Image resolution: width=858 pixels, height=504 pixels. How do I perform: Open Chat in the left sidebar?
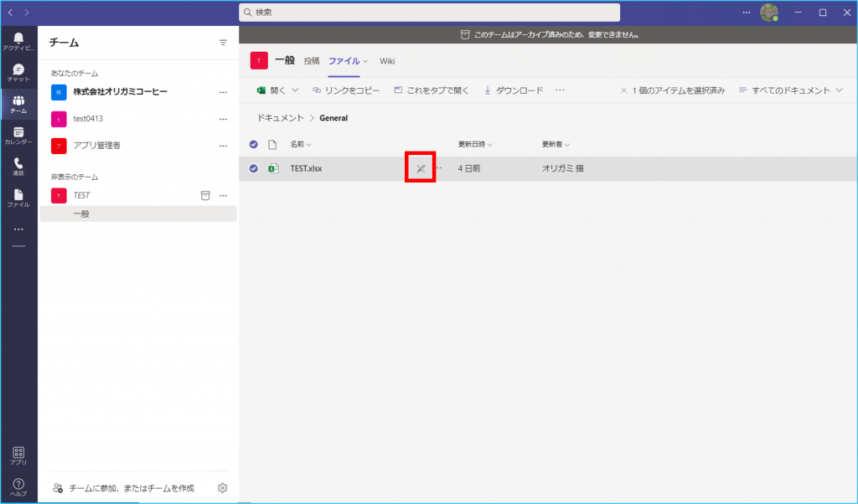tap(18, 73)
